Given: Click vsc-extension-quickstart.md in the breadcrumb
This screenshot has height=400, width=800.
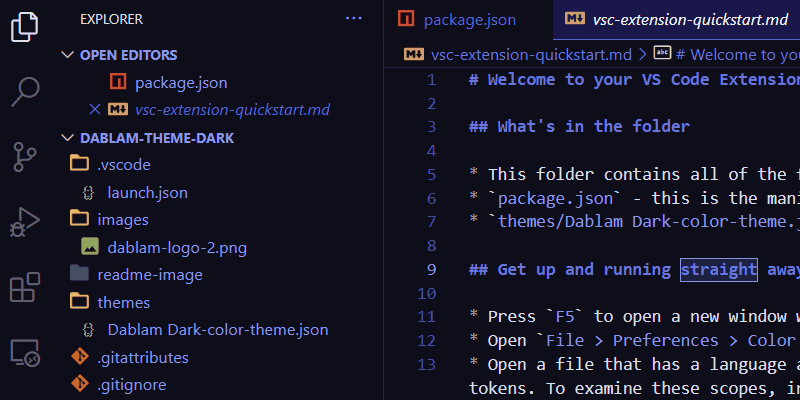Looking at the screenshot, I should 531,55.
